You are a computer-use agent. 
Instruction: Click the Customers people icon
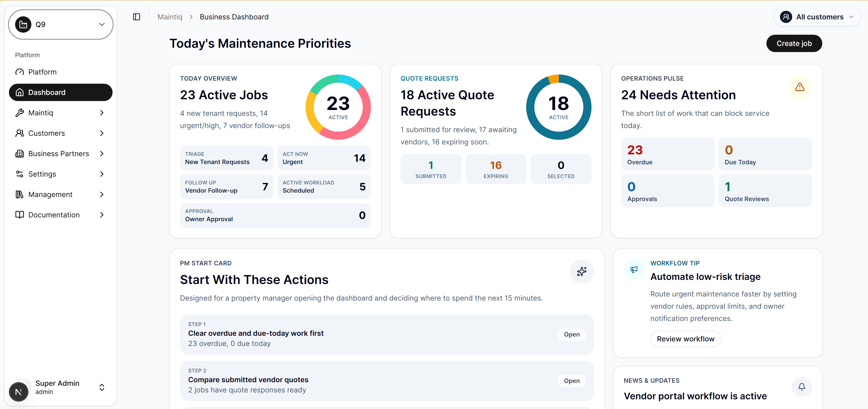pos(20,133)
